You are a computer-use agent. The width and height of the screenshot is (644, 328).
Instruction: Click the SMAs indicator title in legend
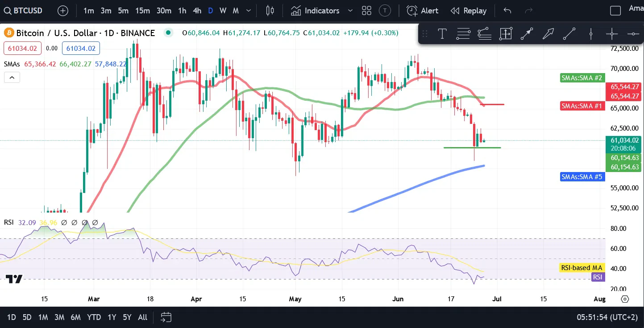pyautogui.click(x=12, y=64)
